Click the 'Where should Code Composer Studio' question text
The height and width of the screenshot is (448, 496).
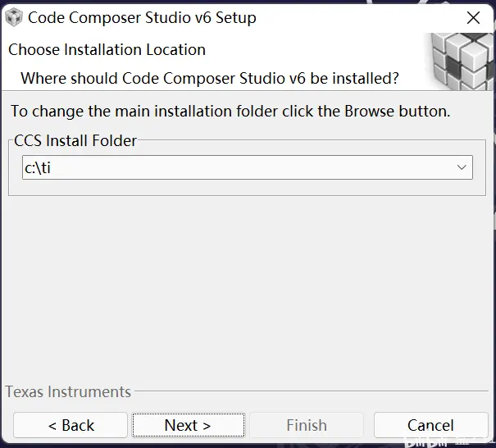[x=210, y=78]
